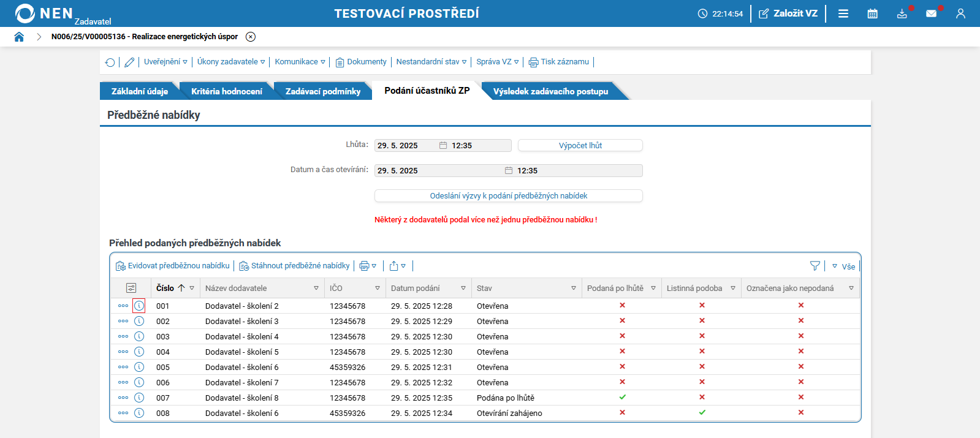This screenshot has height=438, width=980.
Task: Open export menu in table toolbar
Action: tap(398, 266)
